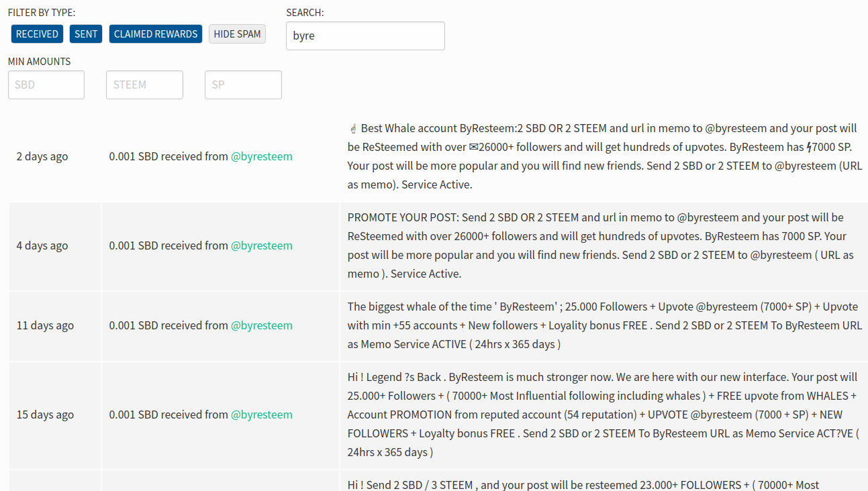Open @byresteem link in 11 days ago row
Image resolution: width=868 pixels, height=491 pixels.
tap(262, 325)
